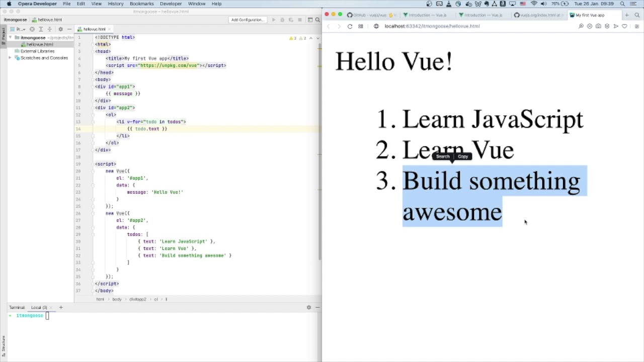This screenshot has width=644, height=362.
Task: Hide the Project panel with minus icon
Action: coord(69,29)
